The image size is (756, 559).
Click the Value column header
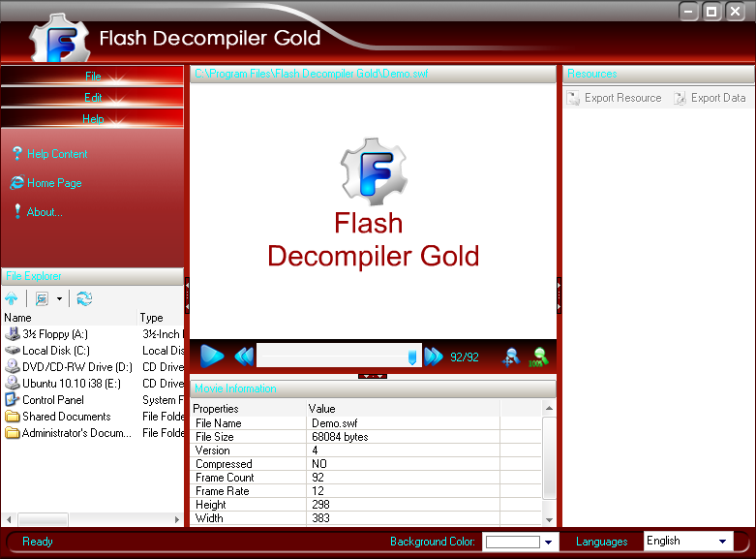pyautogui.click(x=403, y=409)
